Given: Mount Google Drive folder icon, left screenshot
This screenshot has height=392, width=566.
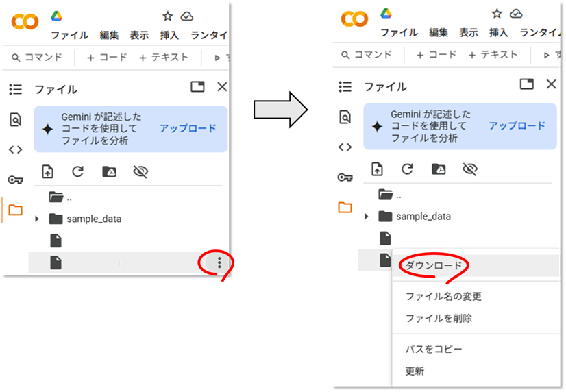Looking at the screenshot, I should tap(109, 171).
